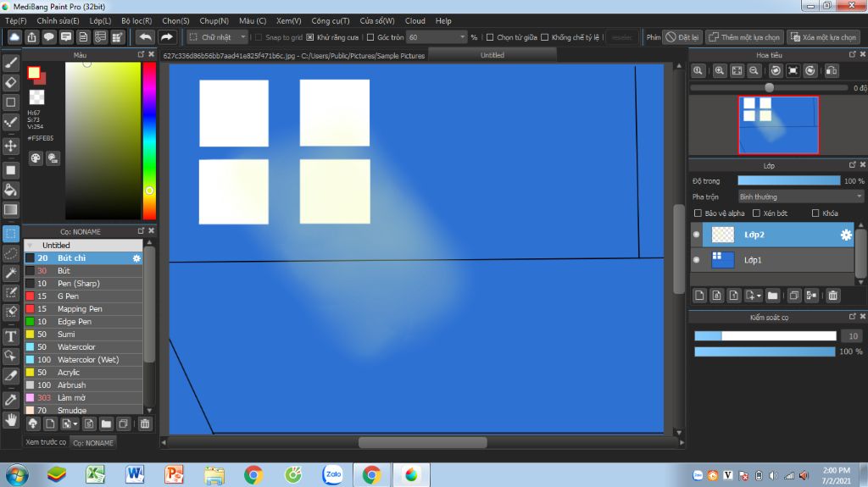Click flip view icon in navigator
The image size is (868, 487).
(832, 71)
